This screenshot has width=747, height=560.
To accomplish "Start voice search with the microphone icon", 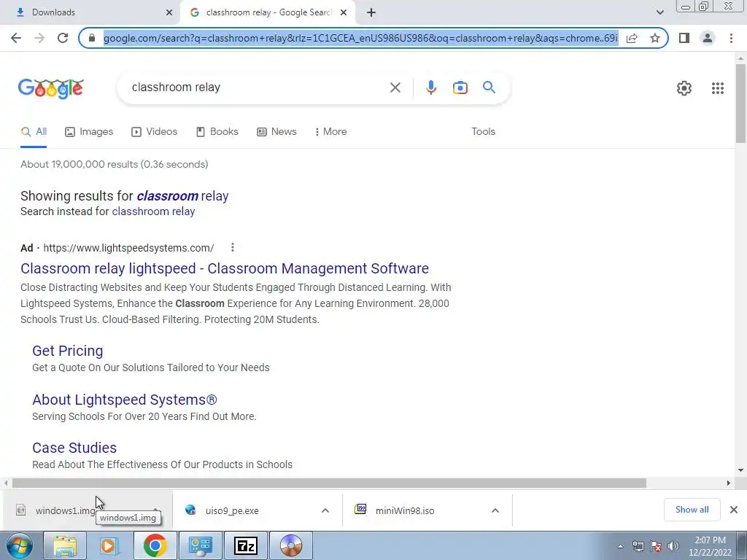I will 430,87.
